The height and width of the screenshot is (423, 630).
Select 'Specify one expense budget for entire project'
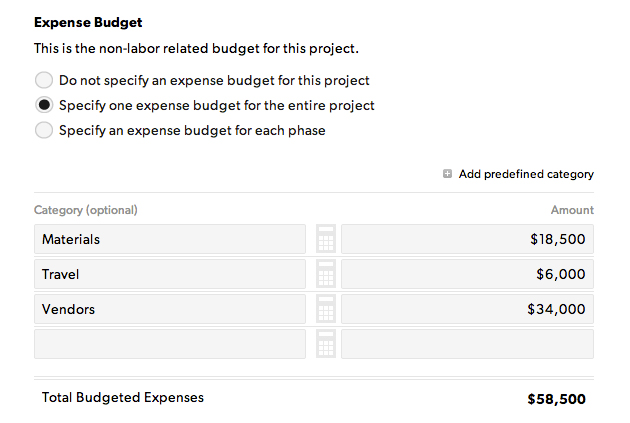(x=44, y=105)
